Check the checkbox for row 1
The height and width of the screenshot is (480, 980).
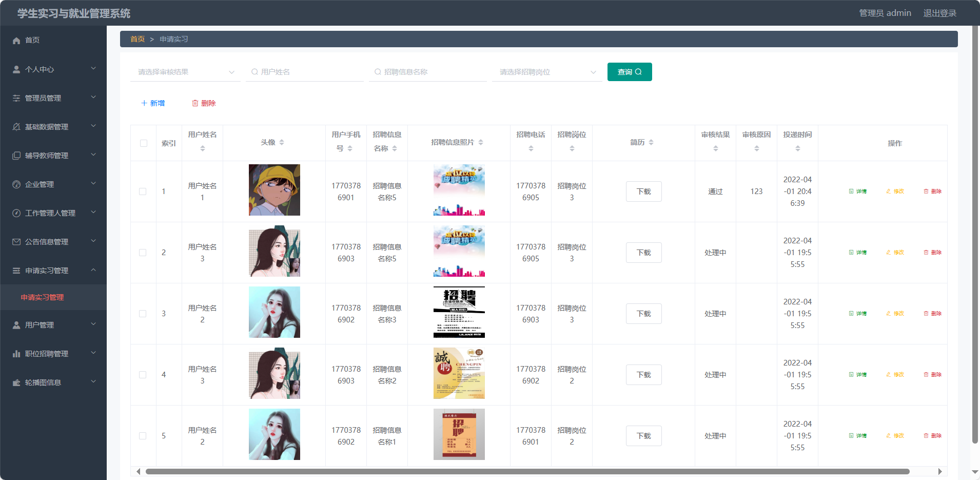tap(143, 191)
